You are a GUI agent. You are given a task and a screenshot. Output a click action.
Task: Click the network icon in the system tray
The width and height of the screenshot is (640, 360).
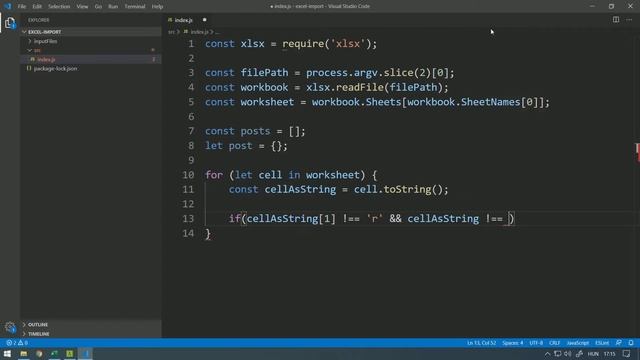click(x=558, y=354)
